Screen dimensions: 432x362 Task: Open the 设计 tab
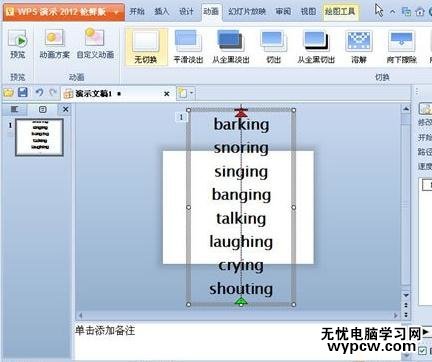click(186, 12)
